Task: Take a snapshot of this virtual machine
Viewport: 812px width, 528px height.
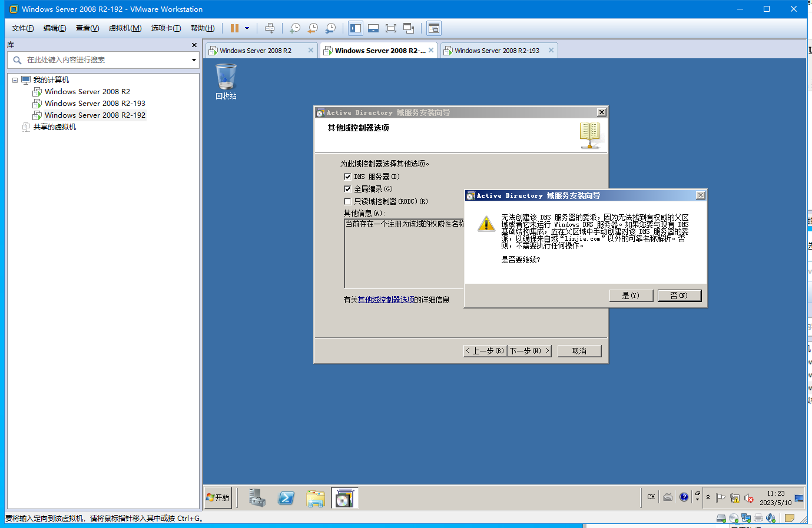Action: pos(295,28)
